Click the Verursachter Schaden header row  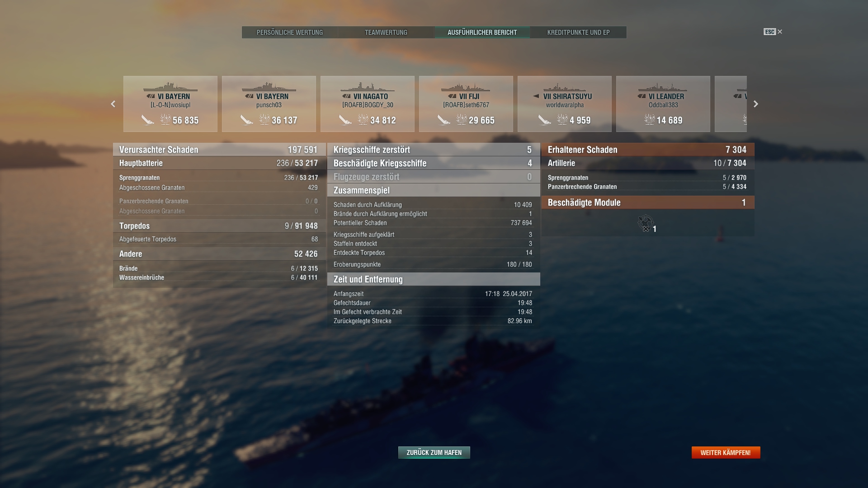click(219, 150)
